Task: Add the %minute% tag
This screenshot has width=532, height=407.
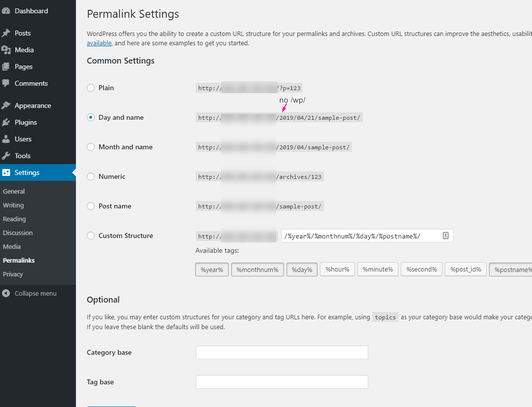Action: pyautogui.click(x=378, y=270)
